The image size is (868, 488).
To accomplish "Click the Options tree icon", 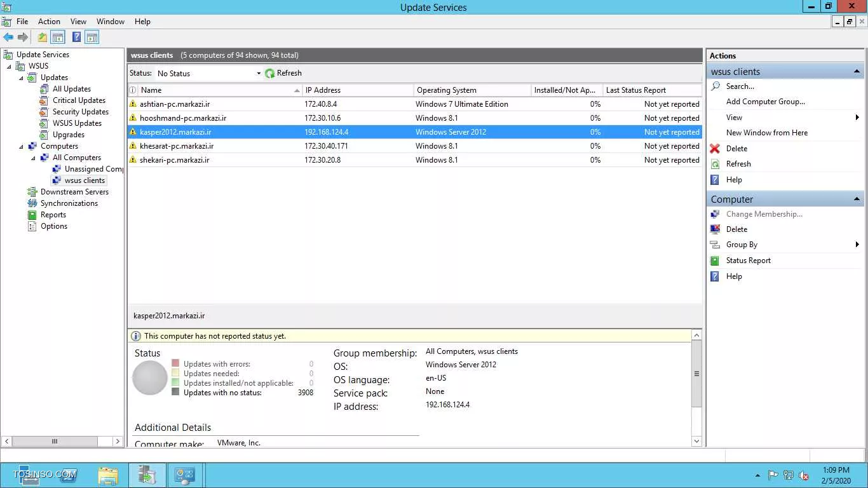I will pyautogui.click(x=32, y=226).
